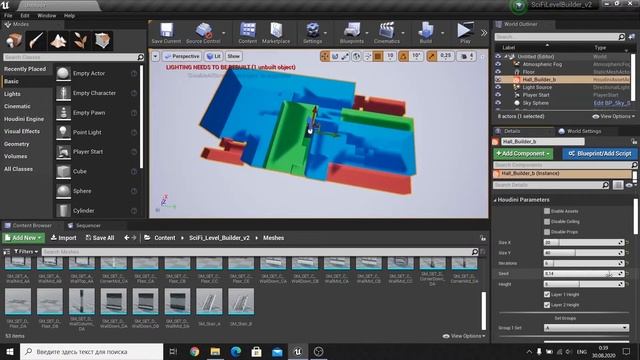Enable the Disable Props checkbox
The height and width of the screenshot is (360, 640).
547,232
